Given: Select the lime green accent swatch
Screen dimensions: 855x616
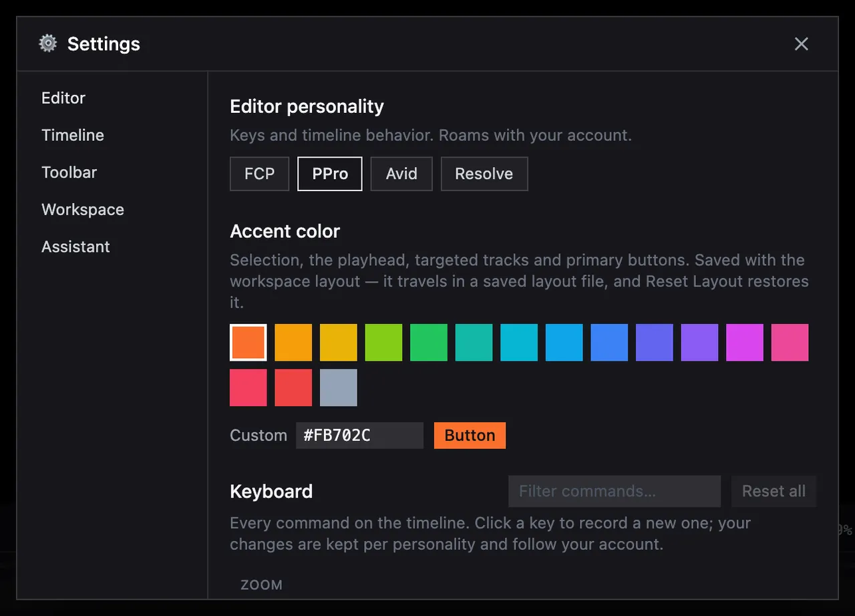Looking at the screenshot, I should [383, 343].
